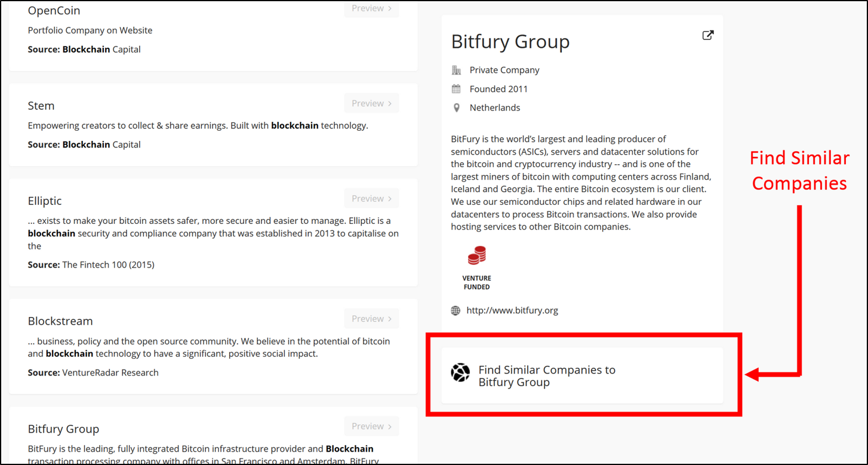Click the Venture Funded coins icon

click(x=476, y=255)
